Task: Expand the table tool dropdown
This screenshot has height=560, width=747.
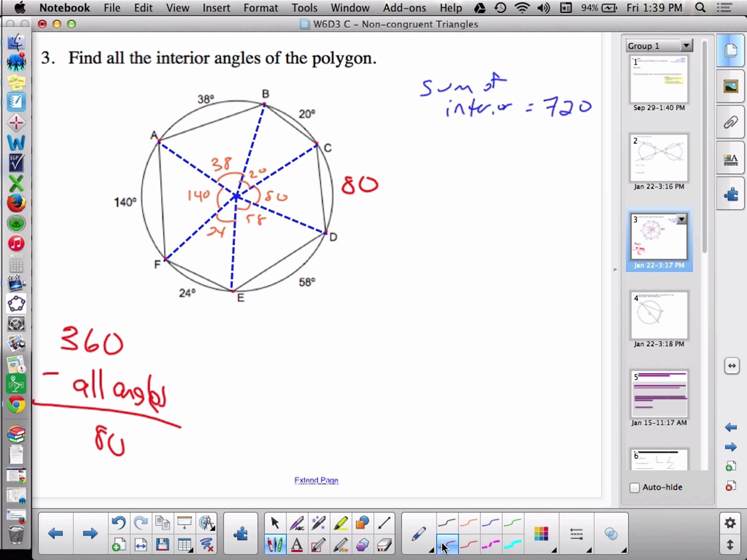Action: (191, 550)
